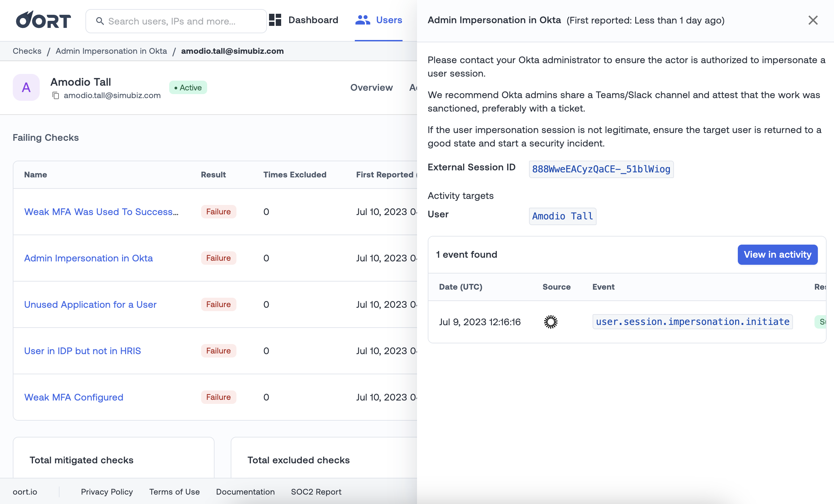The height and width of the screenshot is (504, 834).
Task: Open Unused Application for a User check
Action: 90,304
